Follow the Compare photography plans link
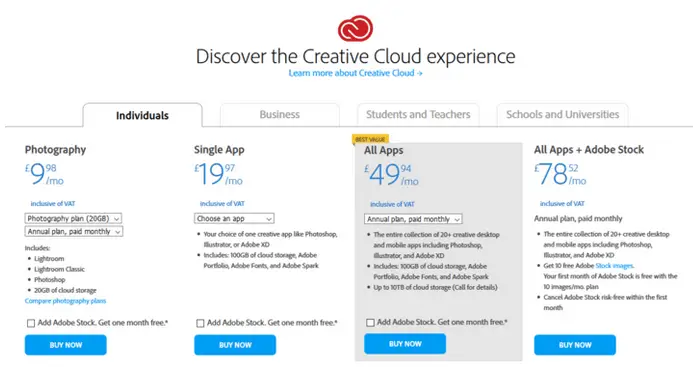 pyautogui.click(x=65, y=301)
